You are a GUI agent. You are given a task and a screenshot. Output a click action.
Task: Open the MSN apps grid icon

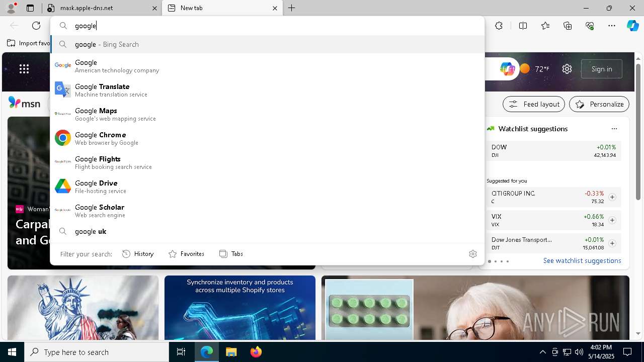click(x=24, y=69)
